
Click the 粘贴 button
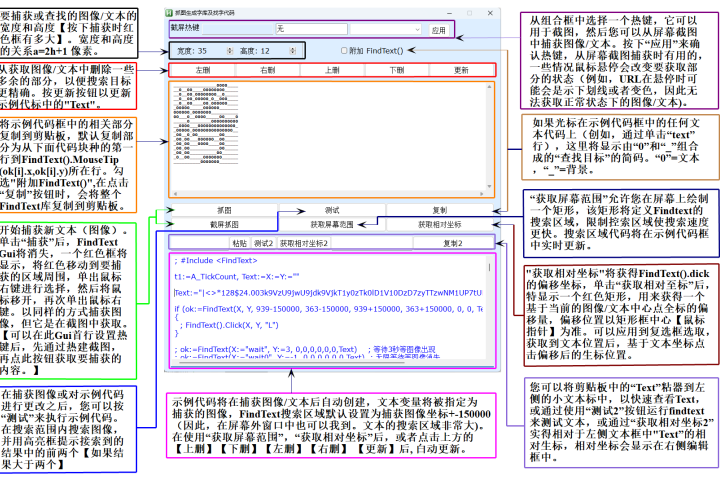pos(239,243)
